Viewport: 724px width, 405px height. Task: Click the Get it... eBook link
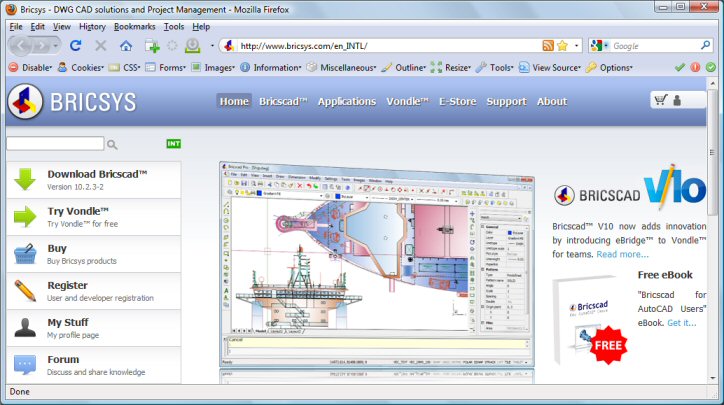[x=682, y=323]
